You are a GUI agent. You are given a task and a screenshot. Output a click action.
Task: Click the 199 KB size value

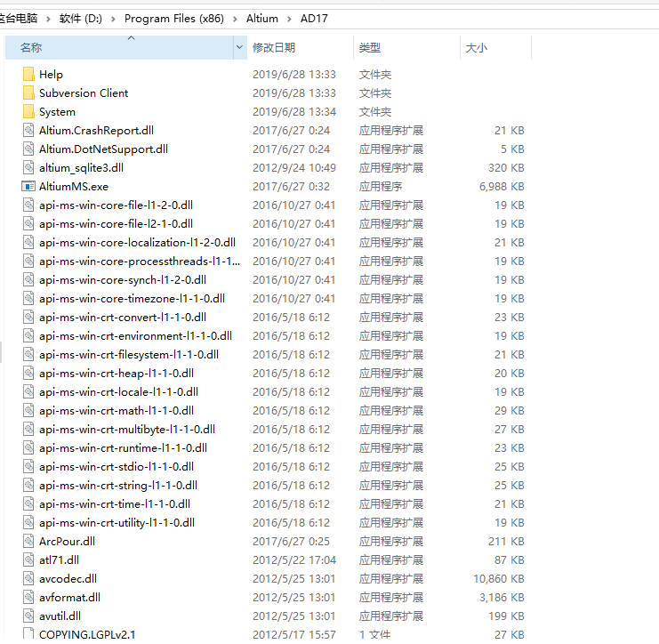506,616
